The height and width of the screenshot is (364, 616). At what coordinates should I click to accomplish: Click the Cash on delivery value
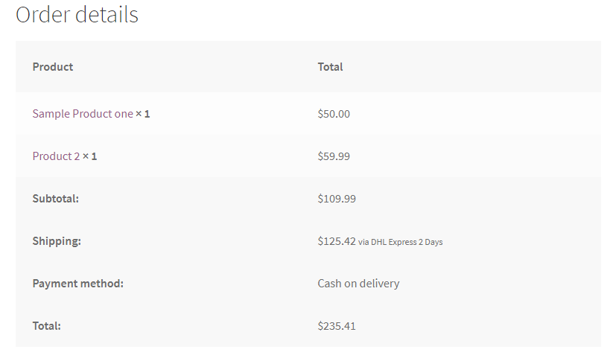358,284
